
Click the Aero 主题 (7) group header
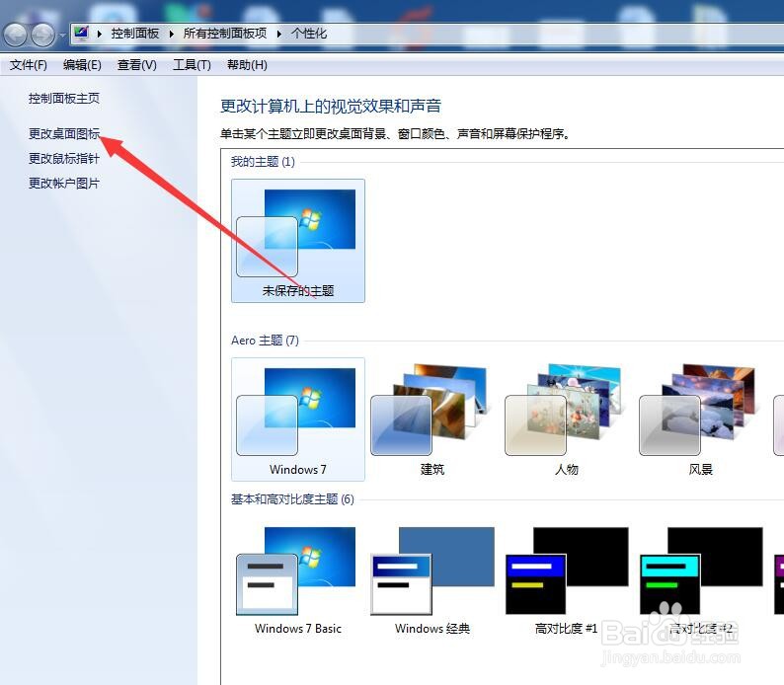[265, 341]
